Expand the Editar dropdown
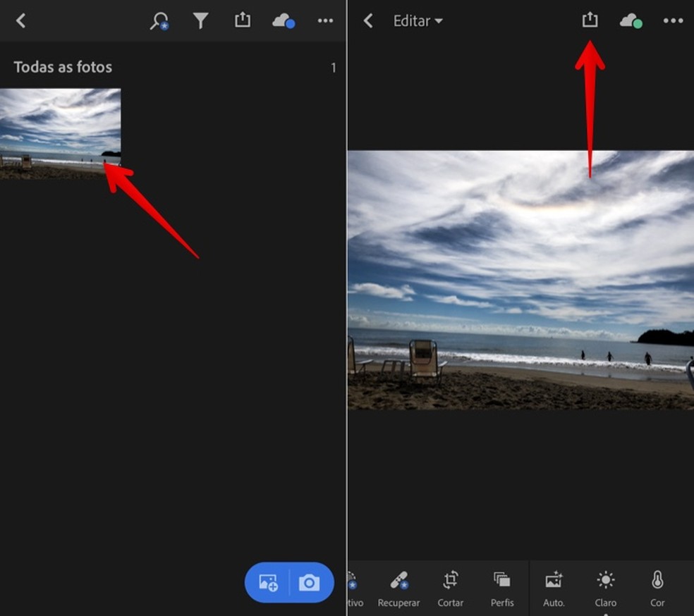 tap(418, 21)
